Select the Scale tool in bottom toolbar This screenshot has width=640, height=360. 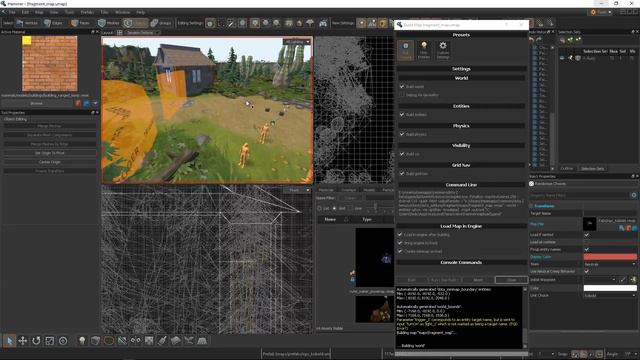pos(49,340)
